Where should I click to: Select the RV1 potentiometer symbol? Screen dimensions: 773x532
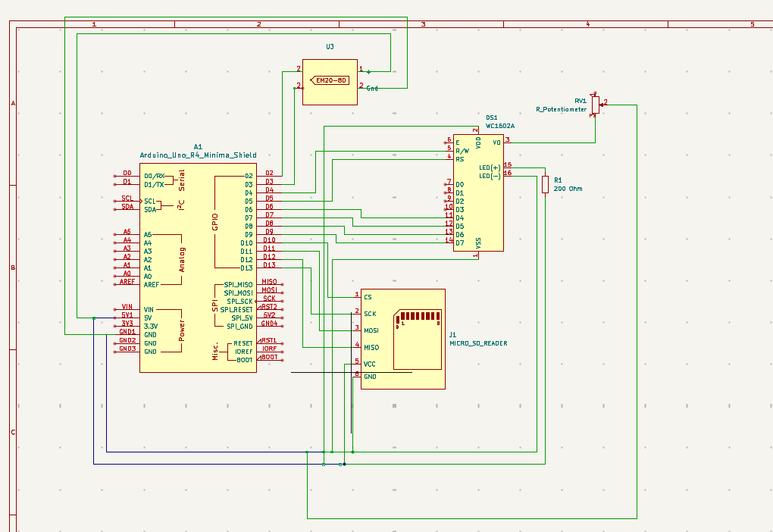coord(596,105)
